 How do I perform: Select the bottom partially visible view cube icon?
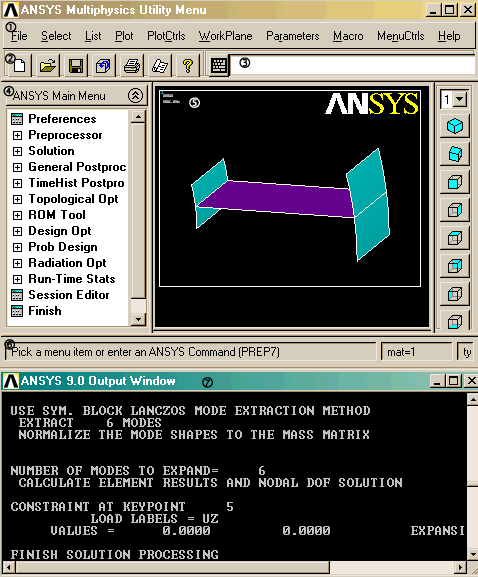pyautogui.click(x=455, y=321)
